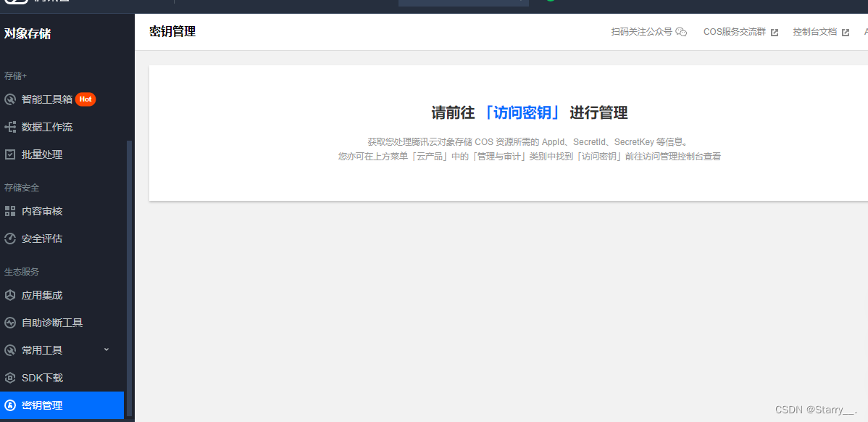The width and height of the screenshot is (868, 422).
Task: Open 常用工具 menu in sidebar
Action: 42,350
